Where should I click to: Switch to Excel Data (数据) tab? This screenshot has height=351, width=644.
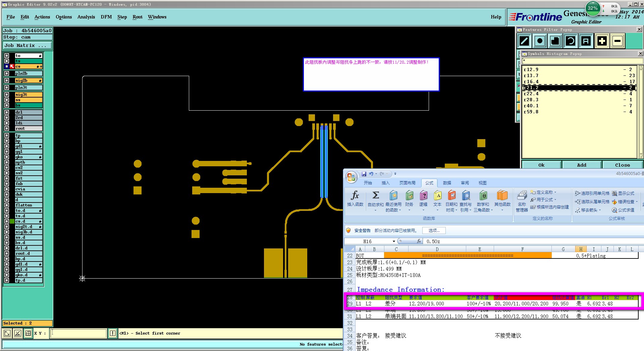pos(447,183)
